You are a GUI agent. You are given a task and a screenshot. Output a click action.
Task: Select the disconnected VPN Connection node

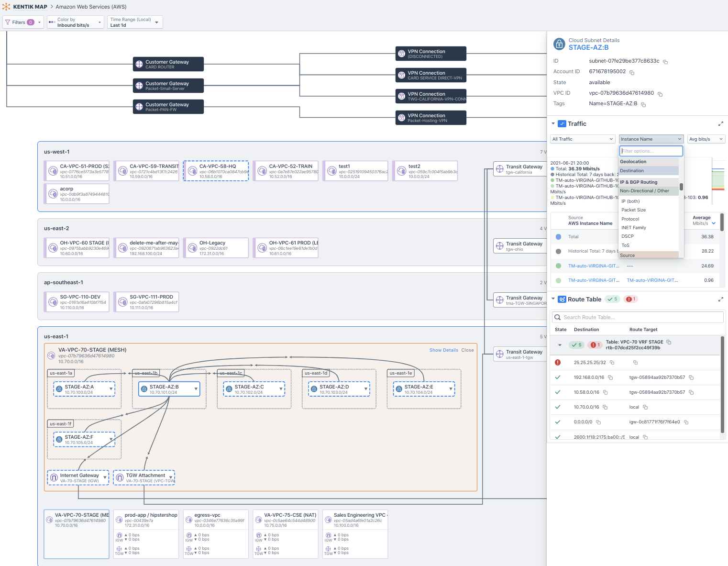pos(431,54)
